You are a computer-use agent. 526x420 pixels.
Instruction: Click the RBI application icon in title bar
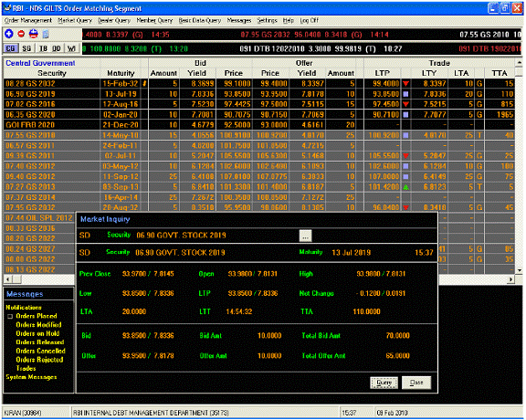coord(7,8)
